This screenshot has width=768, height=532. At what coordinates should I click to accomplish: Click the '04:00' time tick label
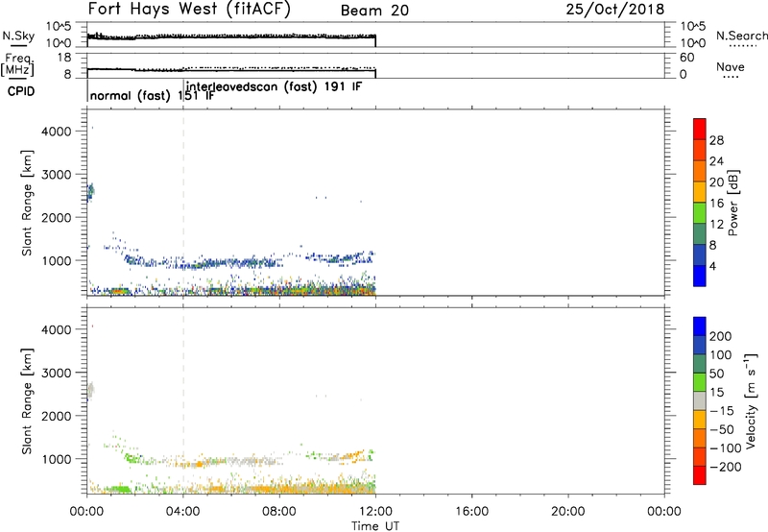coord(183,512)
